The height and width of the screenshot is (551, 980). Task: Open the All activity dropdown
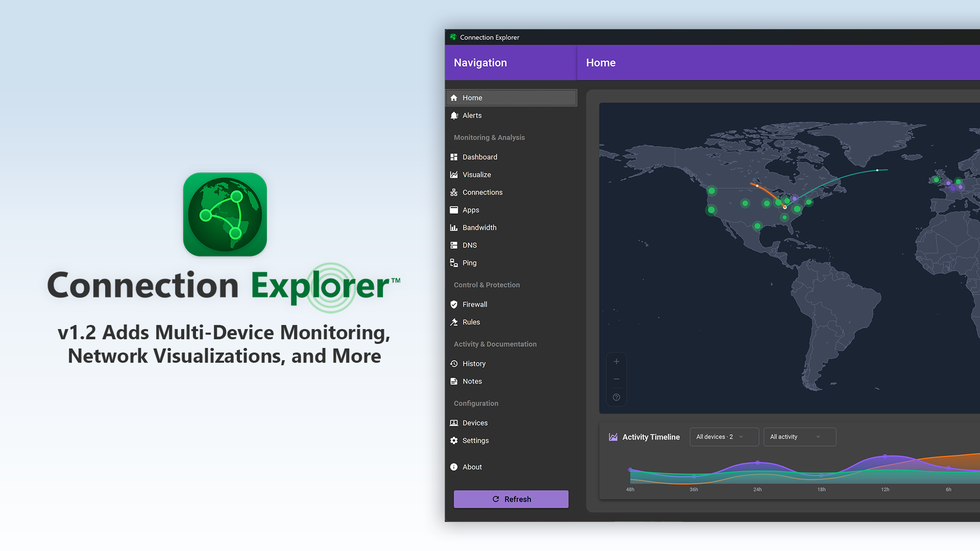800,437
